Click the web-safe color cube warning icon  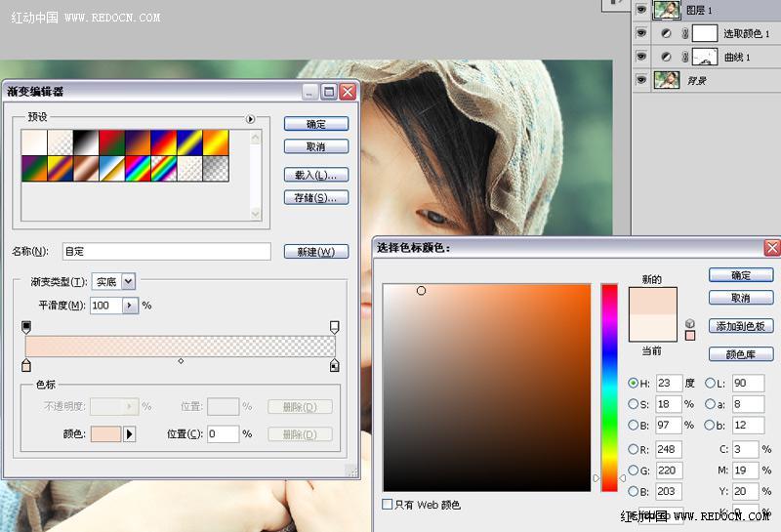[x=690, y=324]
